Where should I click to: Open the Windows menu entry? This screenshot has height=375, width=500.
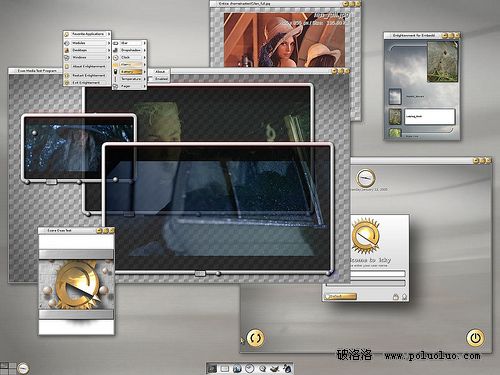click(x=87, y=58)
